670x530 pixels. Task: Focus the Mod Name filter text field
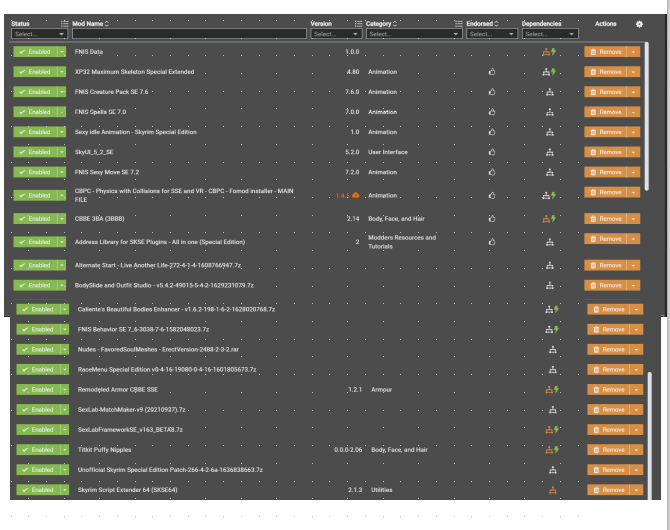(189, 34)
